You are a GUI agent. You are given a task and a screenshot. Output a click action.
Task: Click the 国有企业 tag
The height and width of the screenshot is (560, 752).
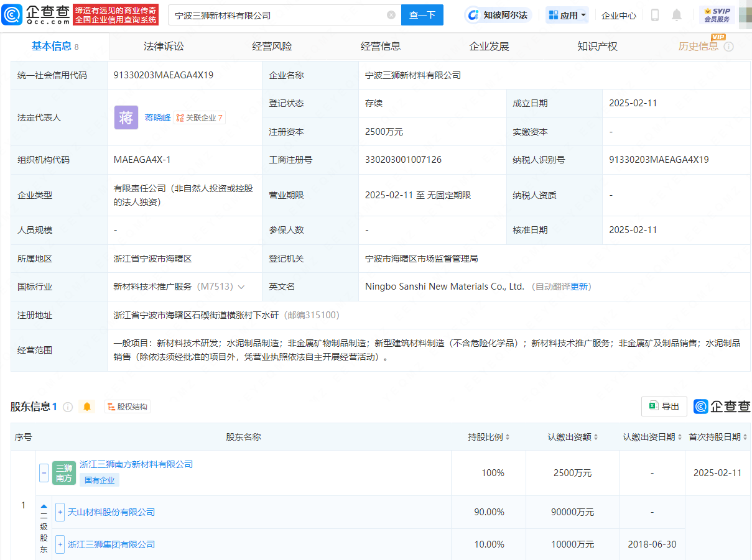click(x=100, y=480)
